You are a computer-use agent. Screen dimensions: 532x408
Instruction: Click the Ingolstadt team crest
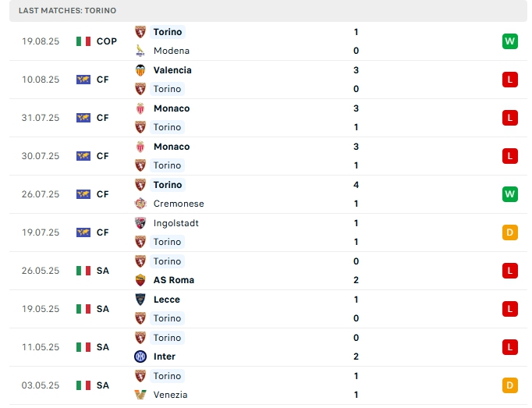tap(140, 223)
